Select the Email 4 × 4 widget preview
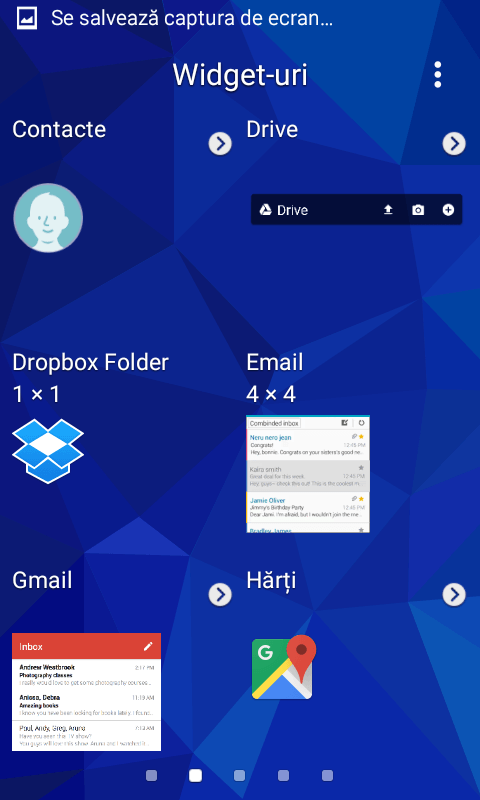The width and height of the screenshot is (480, 800). click(308, 474)
